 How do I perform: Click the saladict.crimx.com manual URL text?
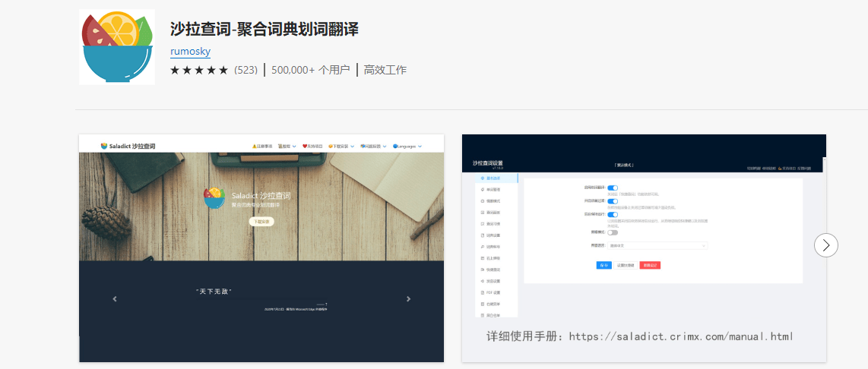681,336
